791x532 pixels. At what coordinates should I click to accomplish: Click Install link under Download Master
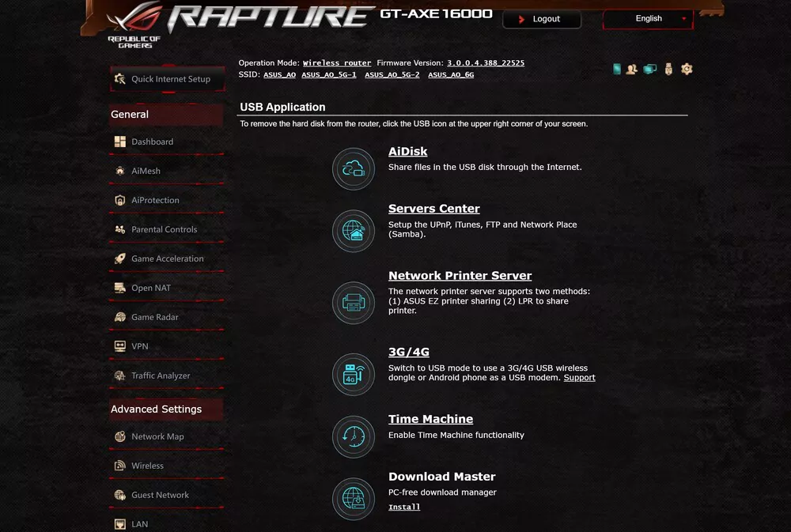[404, 507]
